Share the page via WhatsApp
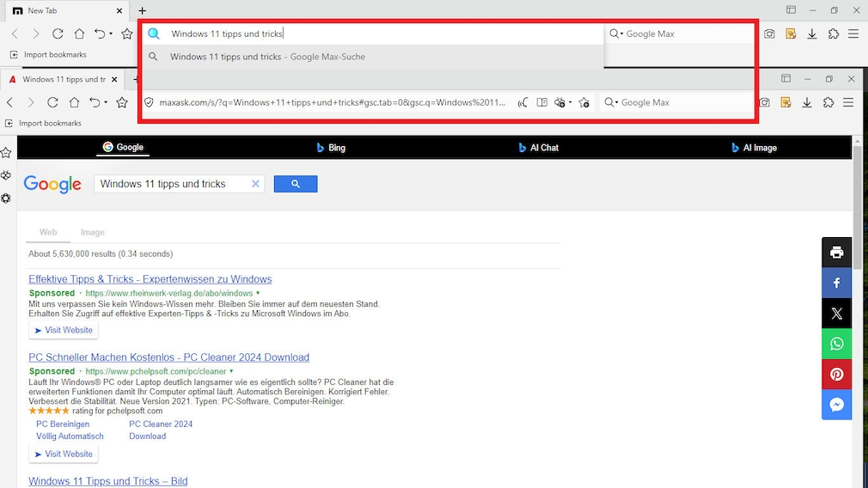The height and width of the screenshot is (488, 868). [836, 344]
